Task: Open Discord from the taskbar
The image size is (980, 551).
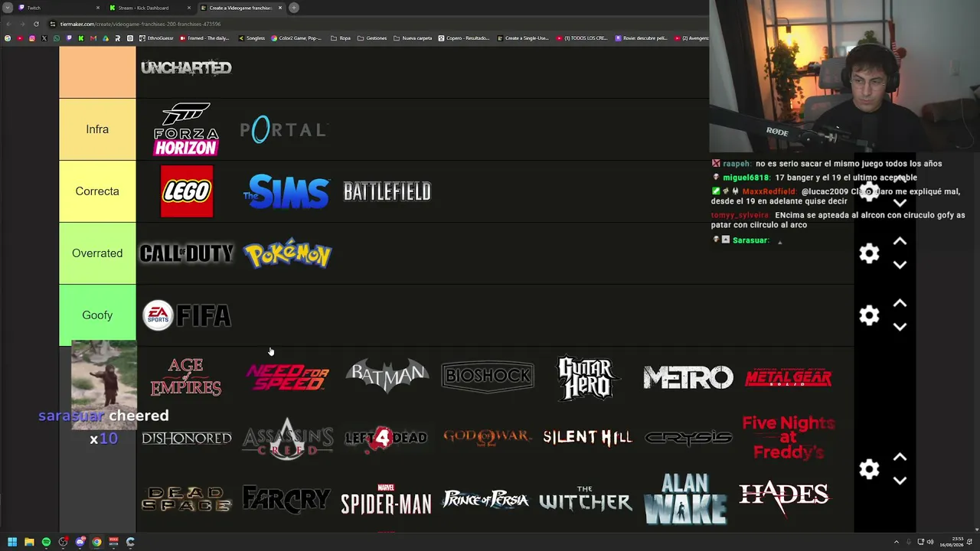Action: (80, 542)
